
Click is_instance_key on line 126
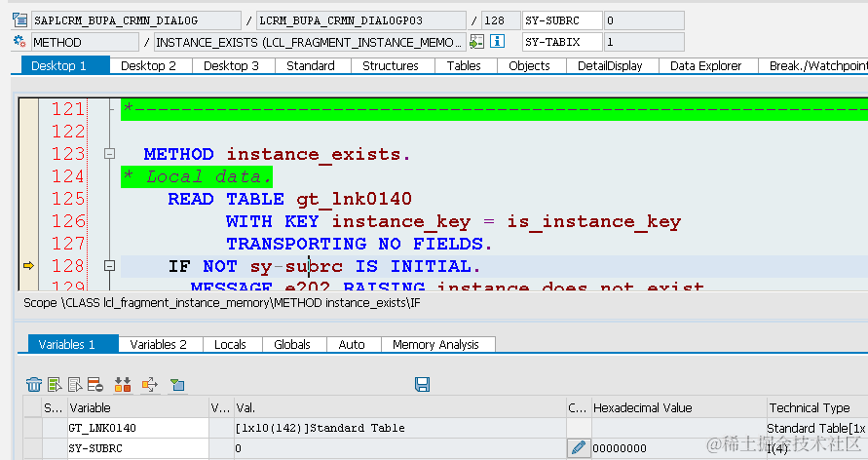click(594, 221)
